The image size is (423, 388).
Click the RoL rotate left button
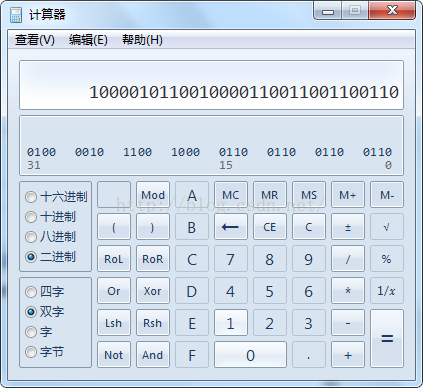tap(114, 259)
